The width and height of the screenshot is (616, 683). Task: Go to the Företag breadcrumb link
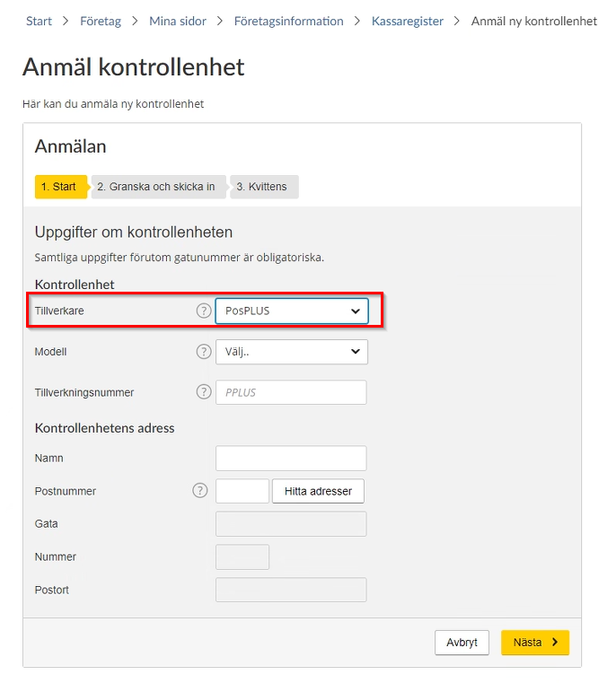[101, 21]
